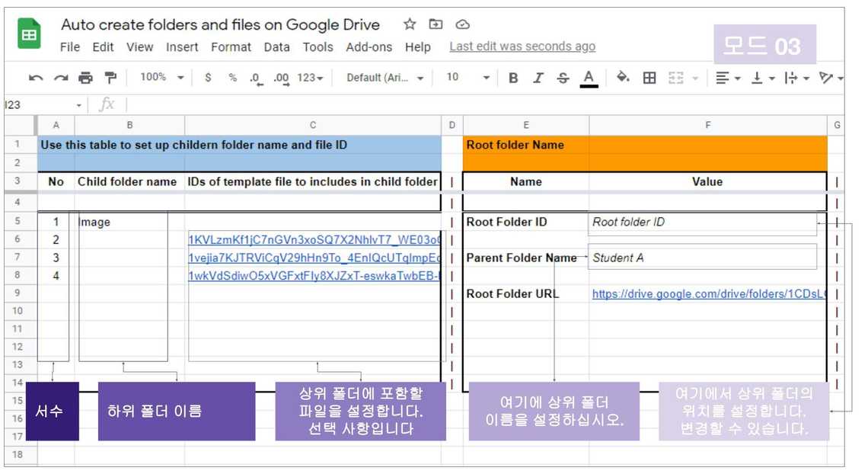Click the Google Sheets home logo
868x474 pixels.
click(x=29, y=34)
